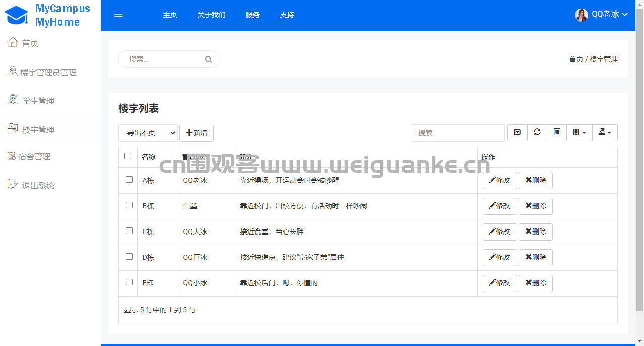Select the checkbox for A栋 row
This screenshot has width=644, height=346.
click(129, 179)
